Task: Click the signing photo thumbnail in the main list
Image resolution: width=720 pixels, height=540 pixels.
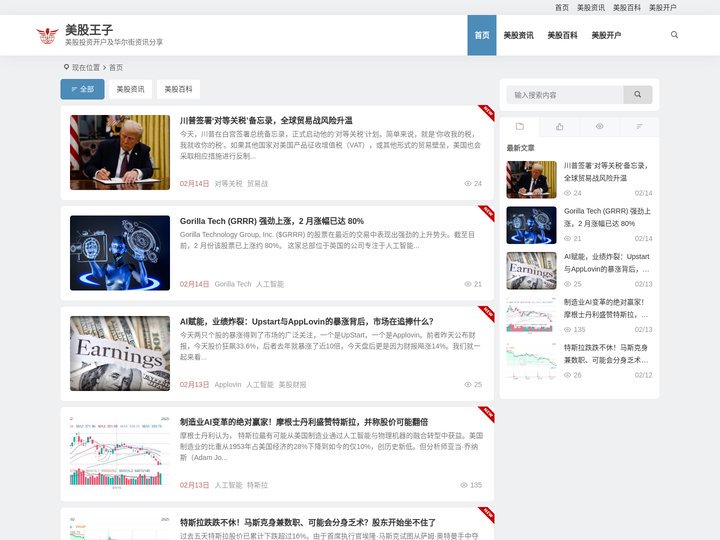Action: click(x=120, y=152)
